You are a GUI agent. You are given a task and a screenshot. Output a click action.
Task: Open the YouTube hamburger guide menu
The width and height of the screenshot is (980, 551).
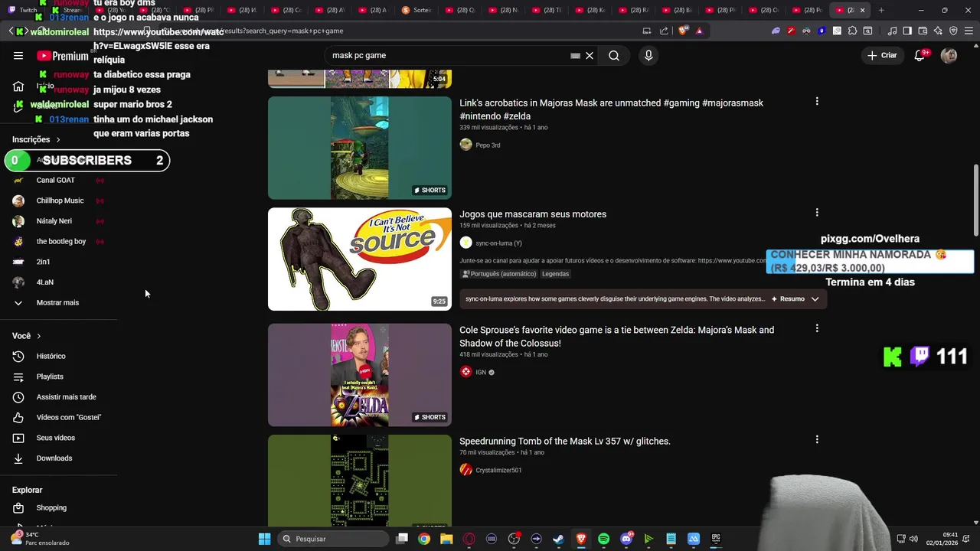[x=18, y=56]
